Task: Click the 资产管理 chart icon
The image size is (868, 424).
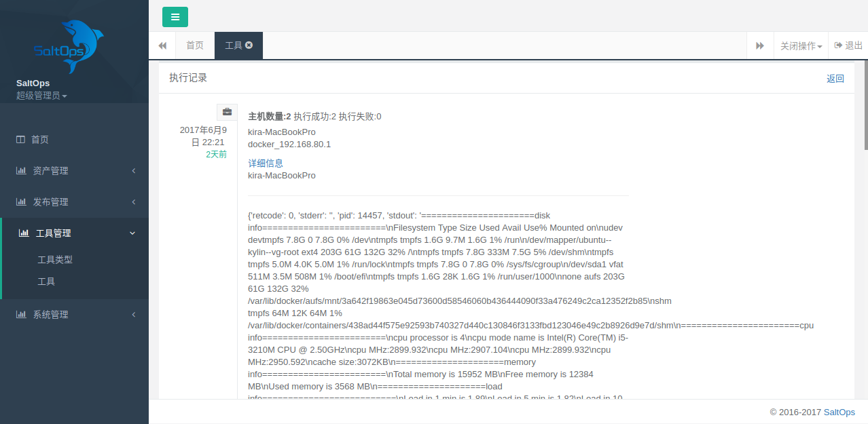Action: (21, 170)
